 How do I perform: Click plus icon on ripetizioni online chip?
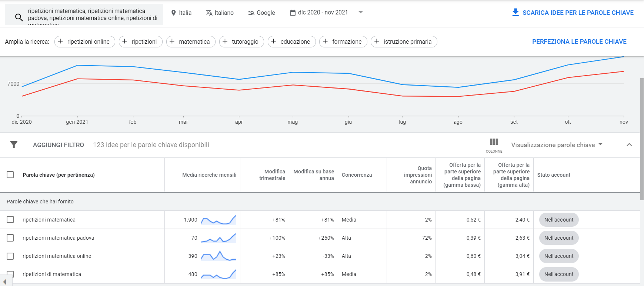tap(60, 41)
